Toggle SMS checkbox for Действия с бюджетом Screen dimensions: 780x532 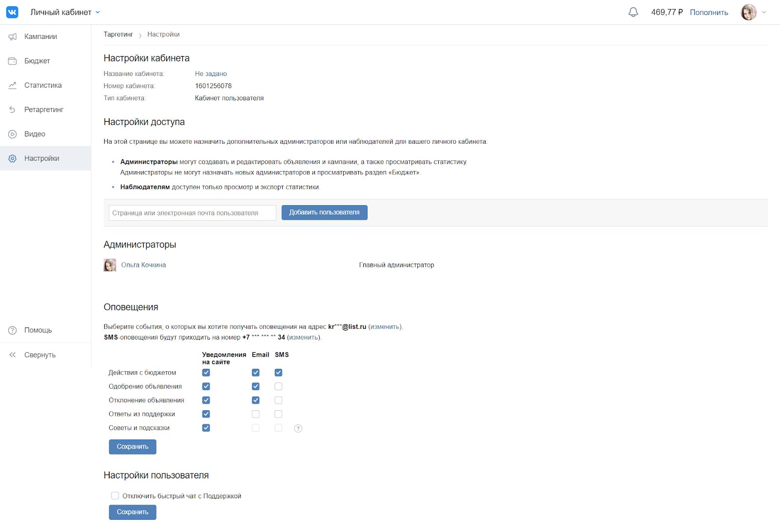tap(278, 373)
